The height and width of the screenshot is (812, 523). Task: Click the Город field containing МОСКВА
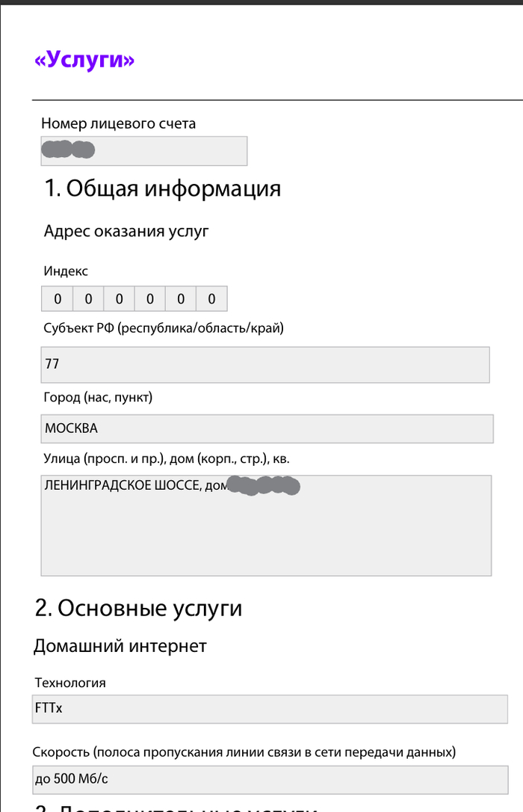tap(267, 429)
